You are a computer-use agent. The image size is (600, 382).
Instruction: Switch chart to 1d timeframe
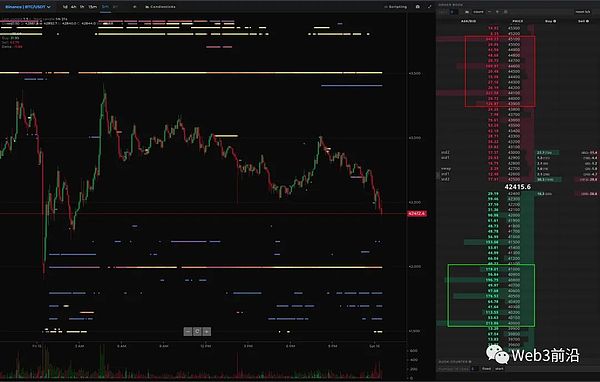point(65,7)
